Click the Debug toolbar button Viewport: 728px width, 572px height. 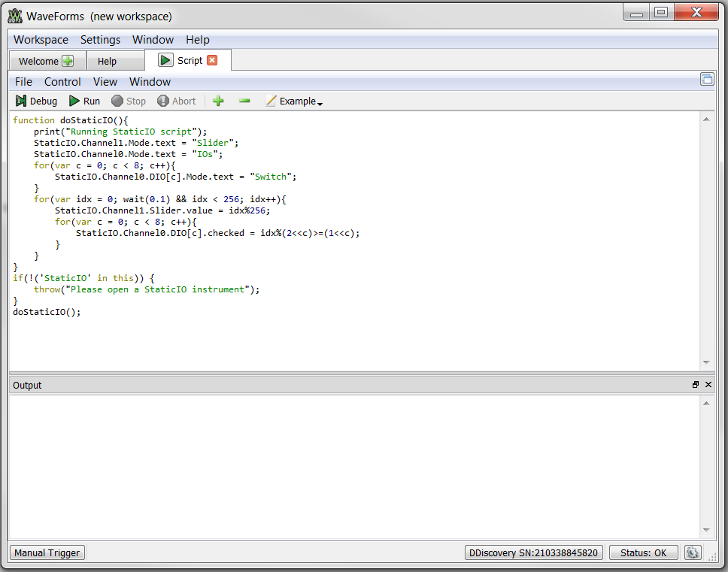click(36, 101)
